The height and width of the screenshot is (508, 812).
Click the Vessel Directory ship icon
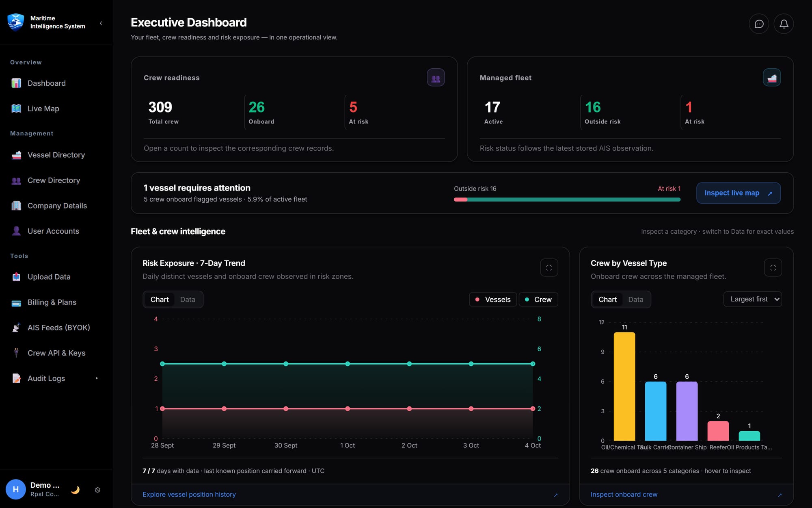pos(16,155)
